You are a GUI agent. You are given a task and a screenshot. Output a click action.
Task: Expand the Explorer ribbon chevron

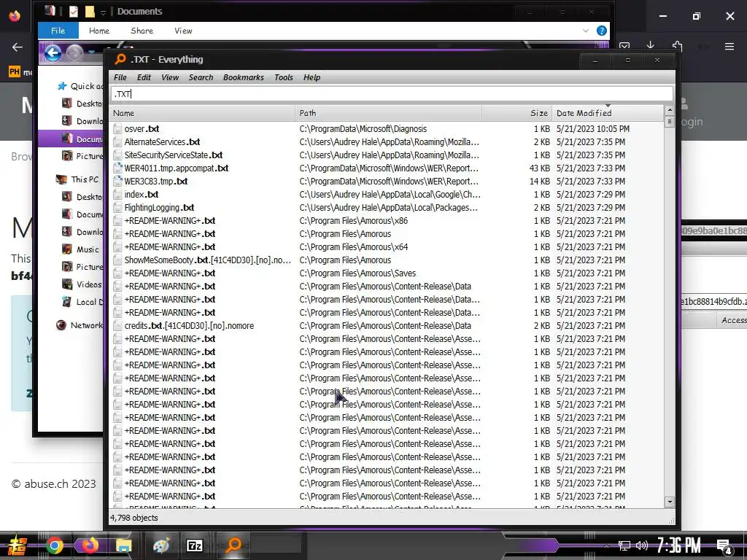(586, 31)
